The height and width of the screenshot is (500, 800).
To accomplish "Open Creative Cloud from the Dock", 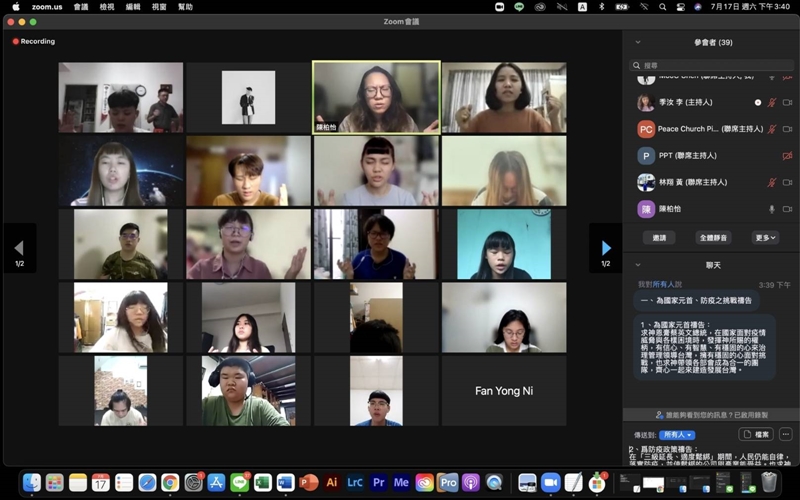I will [x=424, y=482].
